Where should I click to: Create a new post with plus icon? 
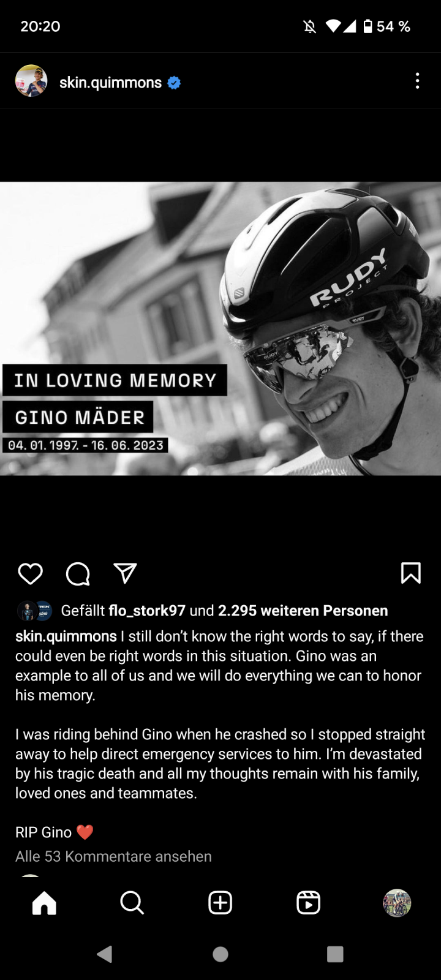click(x=220, y=903)
